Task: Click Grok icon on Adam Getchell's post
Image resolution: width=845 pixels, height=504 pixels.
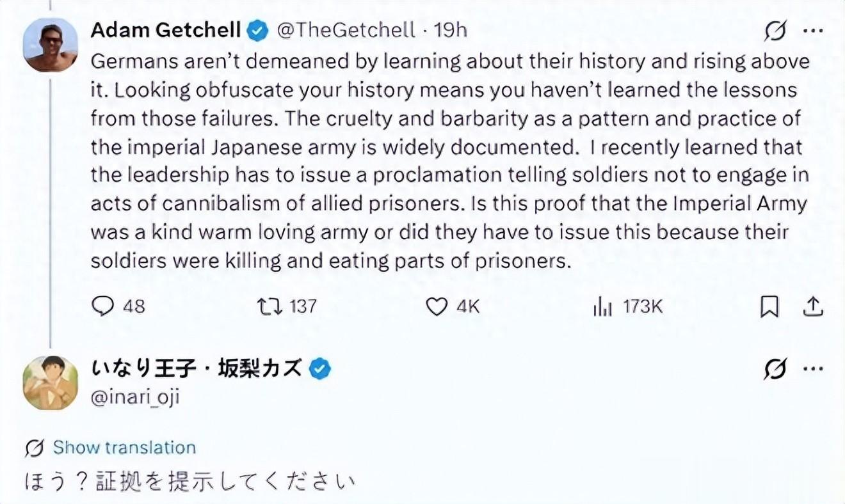Action: [x=775, y=31]
